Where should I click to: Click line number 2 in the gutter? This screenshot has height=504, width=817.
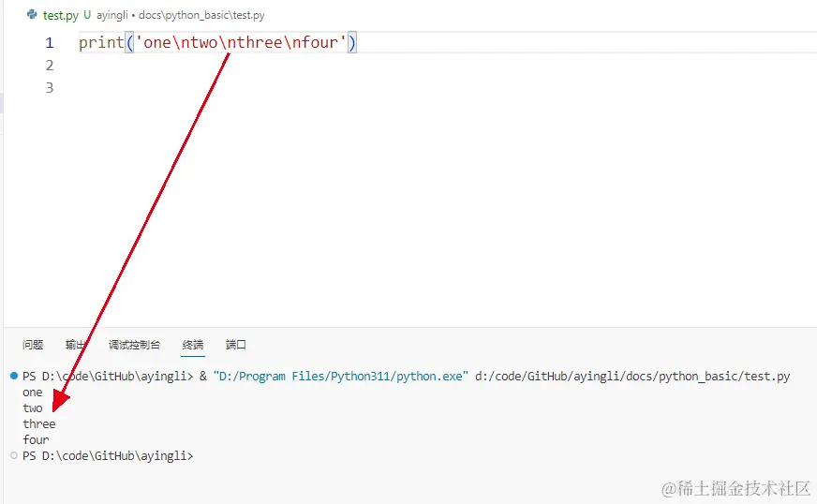point(50,66)
